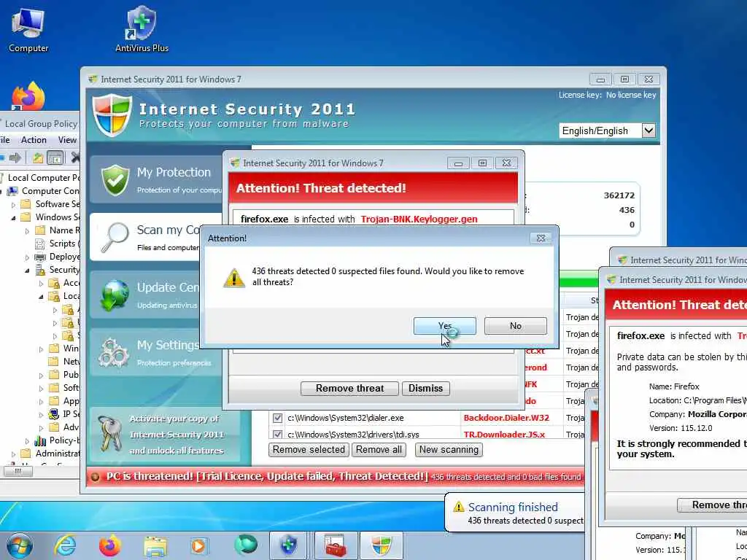Open My Settings gears icon
This screenshot has height=560, width=747.
point(113,352)
